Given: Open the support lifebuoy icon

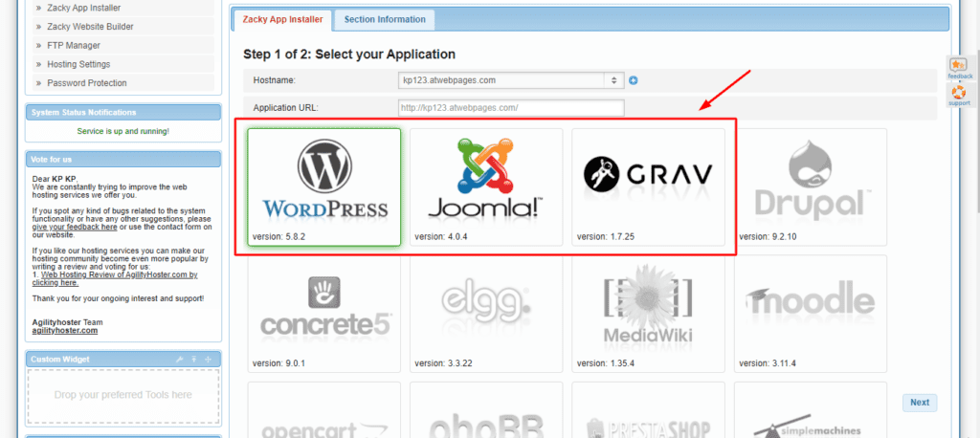Looking at the screenshot, I should pyautogui.click(x=959, y=95).
